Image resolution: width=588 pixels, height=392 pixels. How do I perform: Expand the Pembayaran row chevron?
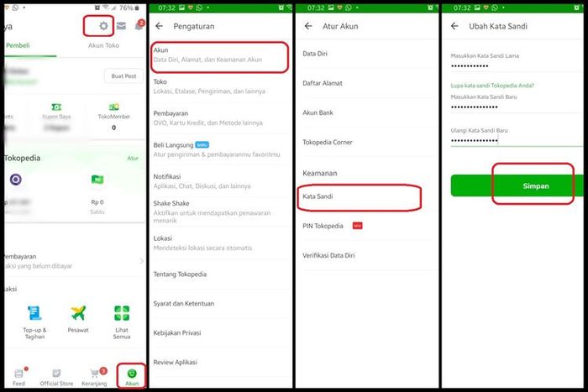[141, 261]
